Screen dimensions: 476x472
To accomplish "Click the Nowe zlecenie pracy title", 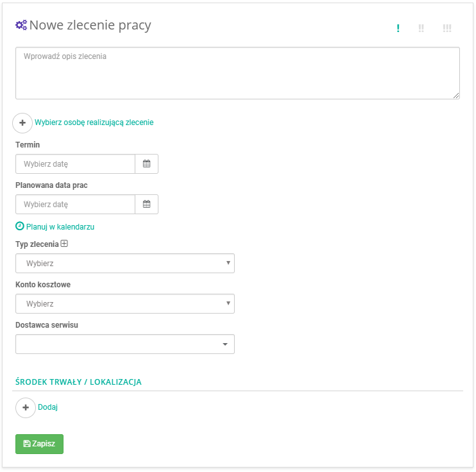I will pos(90,25).
